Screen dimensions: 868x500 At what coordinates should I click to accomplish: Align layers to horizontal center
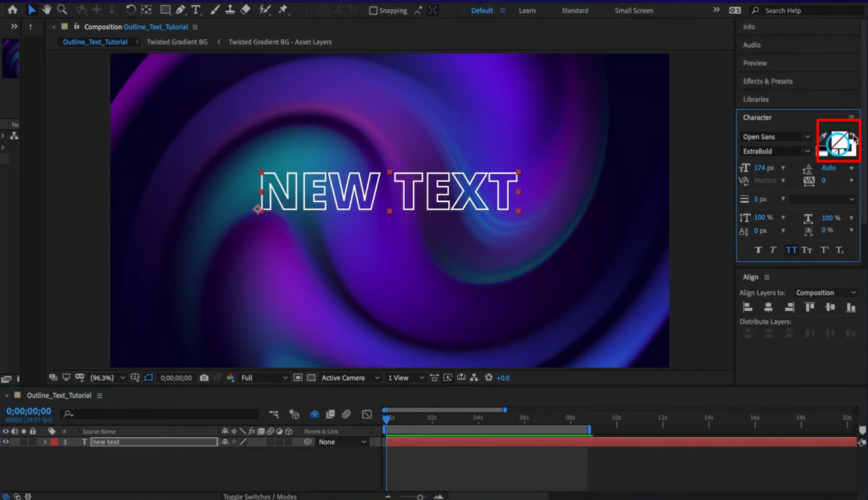(768, 307)
